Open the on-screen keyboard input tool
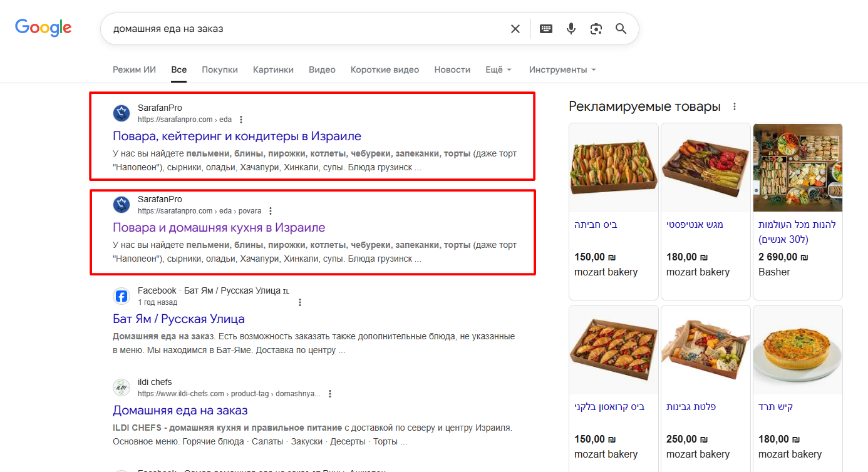868x472 pixels. click(546, 29)
